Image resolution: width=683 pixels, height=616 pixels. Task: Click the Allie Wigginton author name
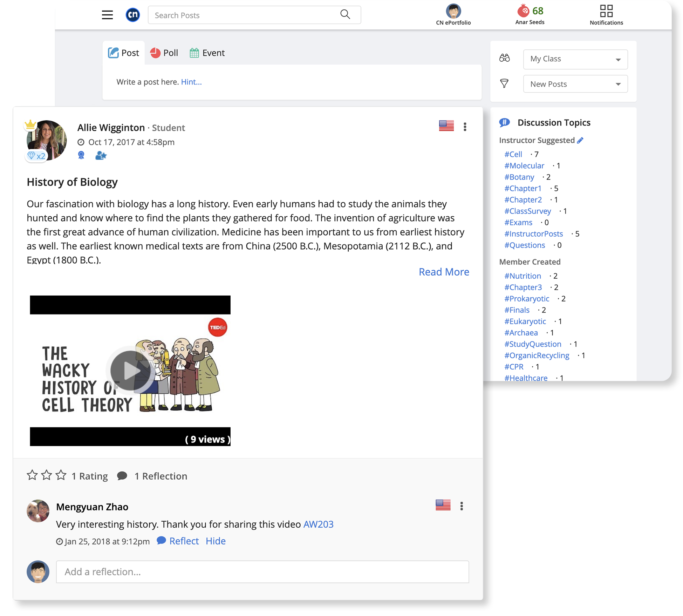[111, 128]
